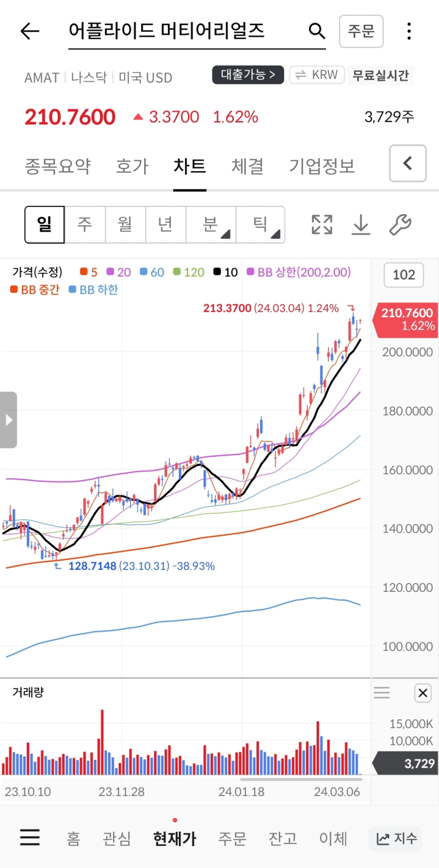Go to 관심 watchlist in bottom navigation

pos(117,839)
